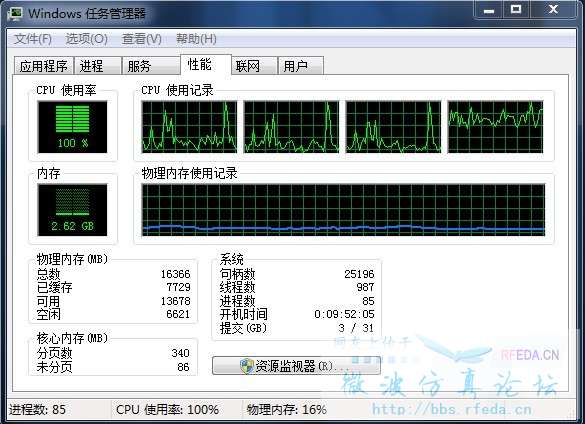This screenshot has height=424, width=585.
Task: Click the 内存 2.62 GB gauge
Action: pyautogui.click(x=72, y=210)
